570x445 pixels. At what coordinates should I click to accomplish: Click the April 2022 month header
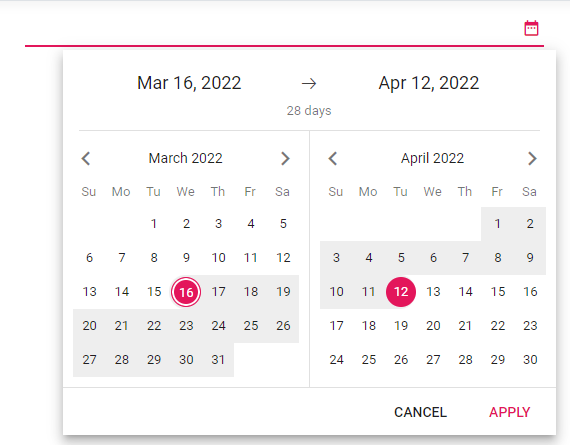pos(432,159)
